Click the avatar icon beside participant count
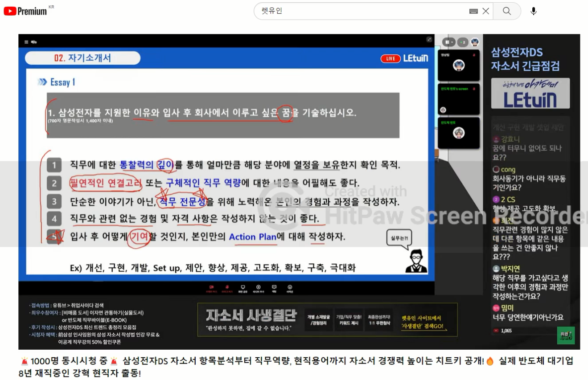Viewport: 588px width, 380px height. coord(475,42)
